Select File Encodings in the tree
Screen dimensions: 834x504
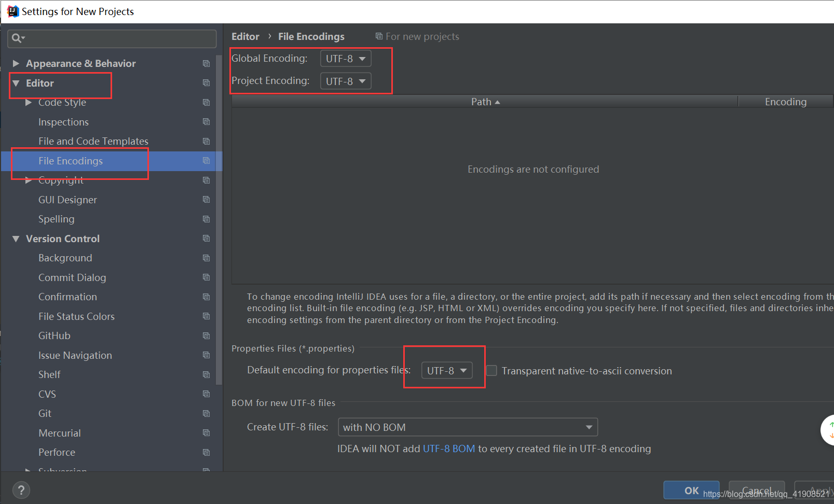click(x=71, y=161)
